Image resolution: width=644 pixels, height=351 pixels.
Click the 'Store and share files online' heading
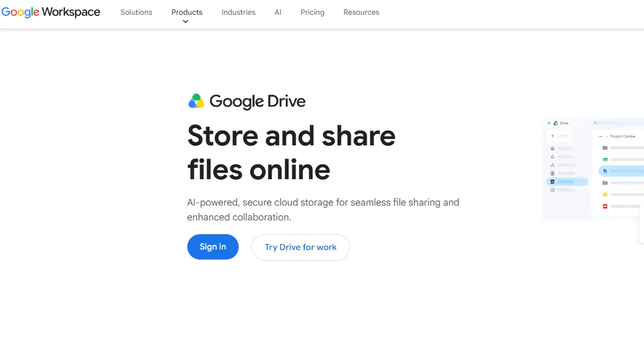[292, 152]
